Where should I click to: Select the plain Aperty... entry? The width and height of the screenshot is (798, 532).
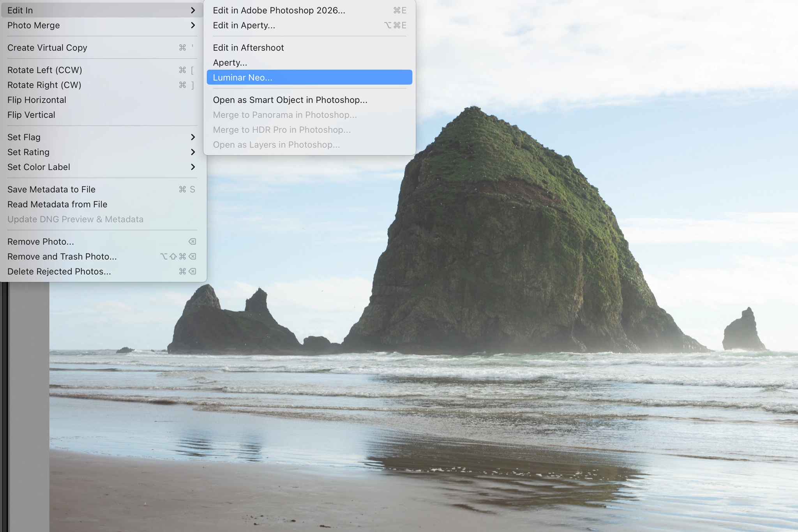309,63
